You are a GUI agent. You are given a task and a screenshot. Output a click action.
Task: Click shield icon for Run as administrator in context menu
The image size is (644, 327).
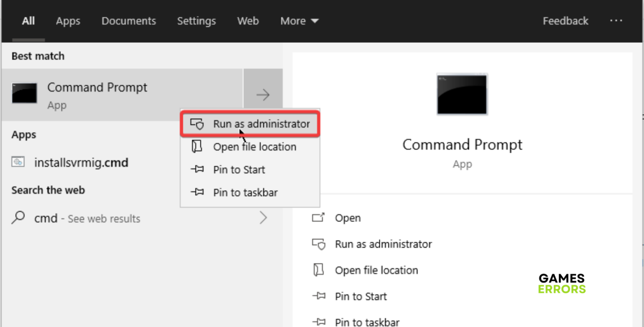point(197,124)
